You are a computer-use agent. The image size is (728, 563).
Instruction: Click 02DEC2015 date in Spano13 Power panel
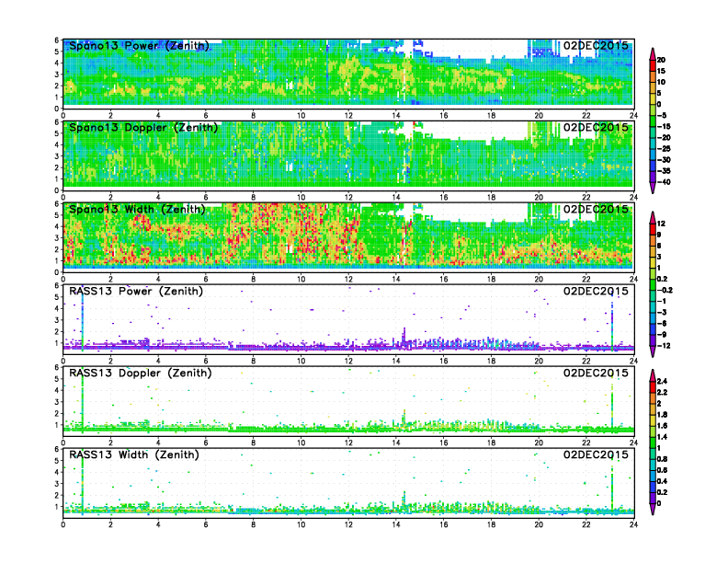pyautogui.click(x=596, y=45)
